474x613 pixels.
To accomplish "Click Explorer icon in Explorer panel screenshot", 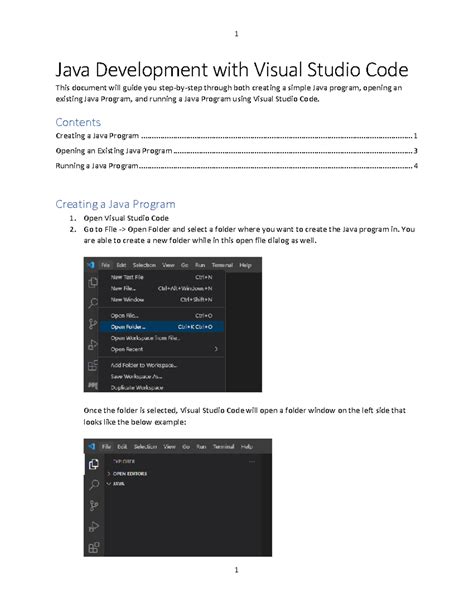I will coord(93,464).
